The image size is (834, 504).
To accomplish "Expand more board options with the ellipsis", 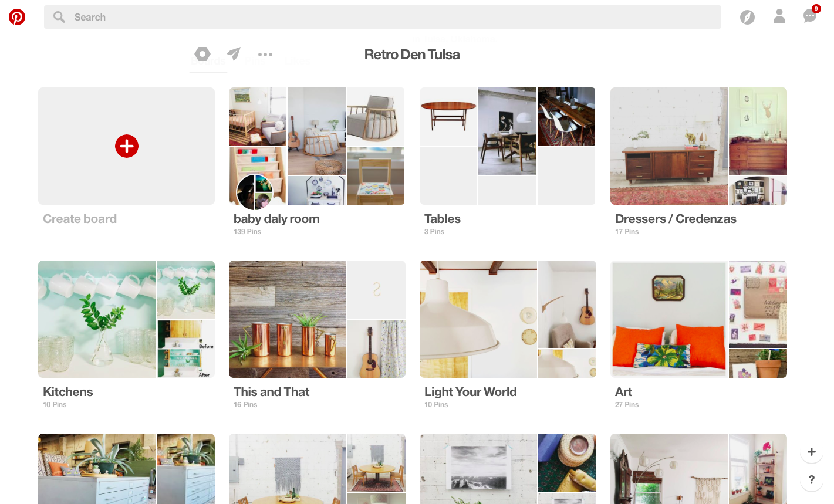I will 265,54.
